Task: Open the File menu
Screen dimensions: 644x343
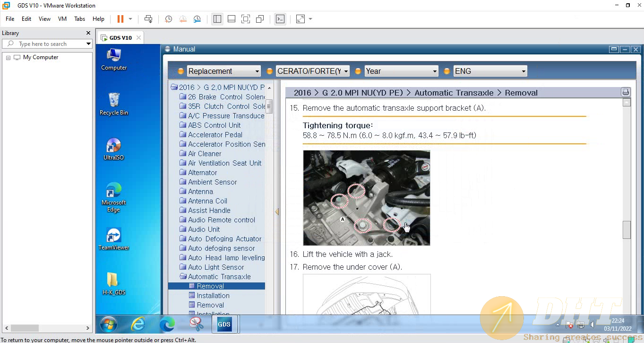Action: pyautogui.click(x=10, y=19)
